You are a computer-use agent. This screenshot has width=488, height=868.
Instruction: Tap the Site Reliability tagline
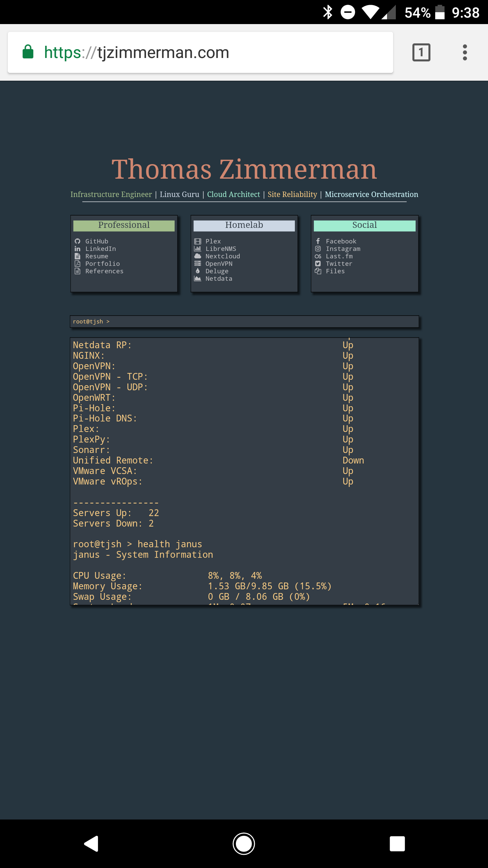[x=292, y=194]
